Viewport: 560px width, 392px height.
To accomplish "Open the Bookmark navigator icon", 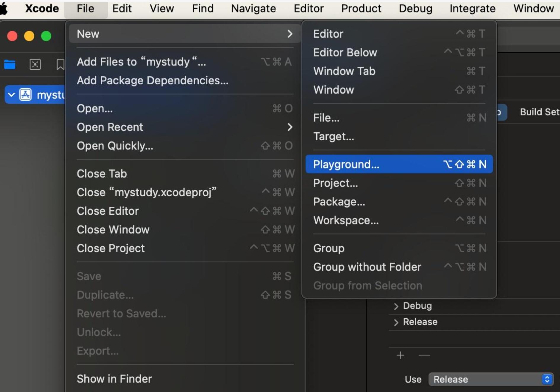I will click(60, 64).
